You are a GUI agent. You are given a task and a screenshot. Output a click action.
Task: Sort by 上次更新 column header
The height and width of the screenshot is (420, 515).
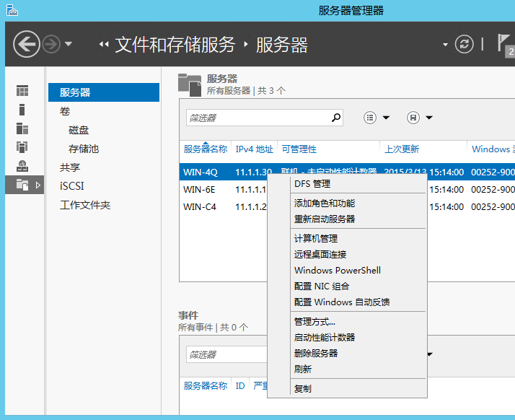point(402,149)
